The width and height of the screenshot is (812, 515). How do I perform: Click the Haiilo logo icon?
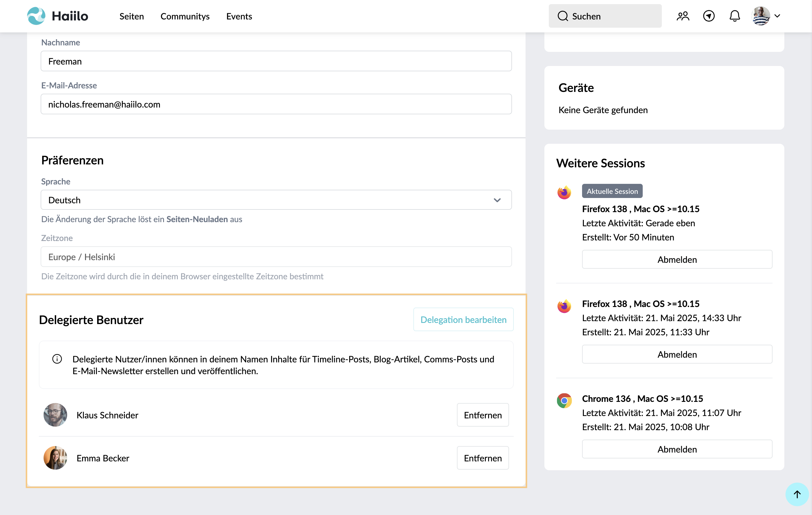coord(36,16)
